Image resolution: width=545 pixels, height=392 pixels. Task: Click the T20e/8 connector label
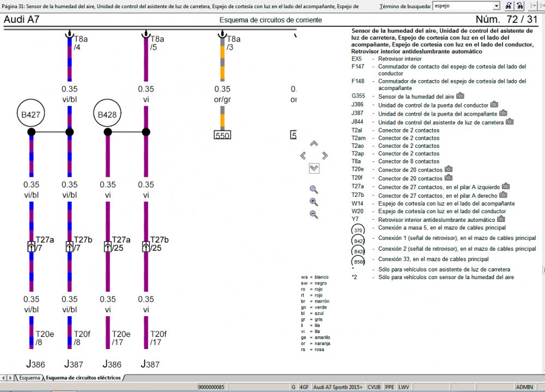[x=45, y=338]
